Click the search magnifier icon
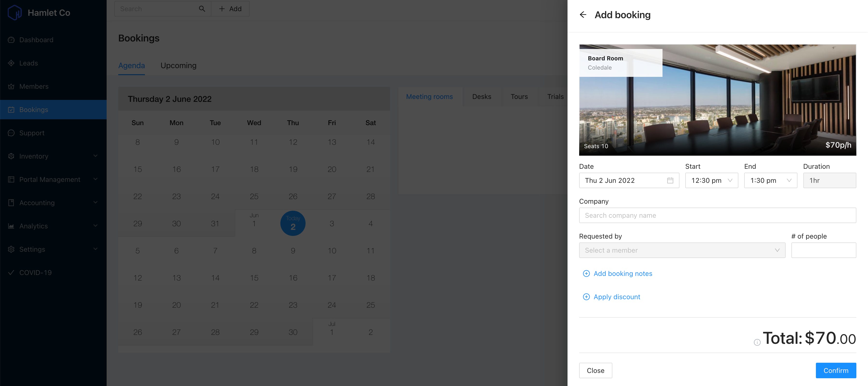This screenshot has width=868, height=386. pos(202,9)
